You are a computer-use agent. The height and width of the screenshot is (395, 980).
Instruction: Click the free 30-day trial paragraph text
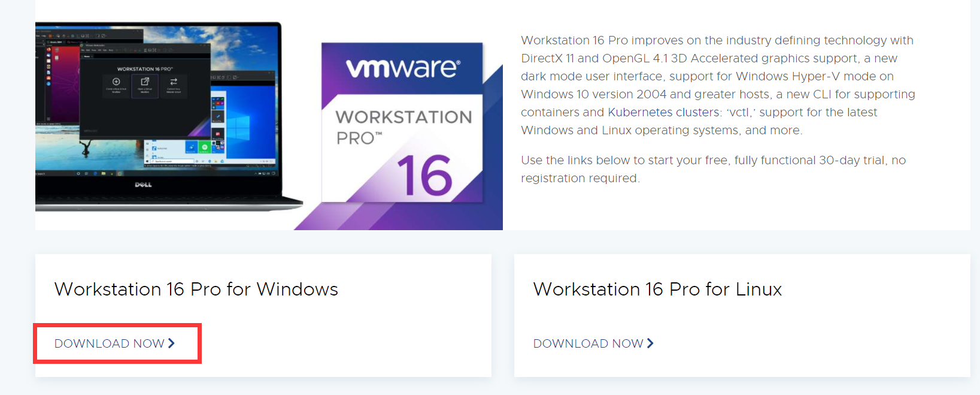(x=713, y=169)
